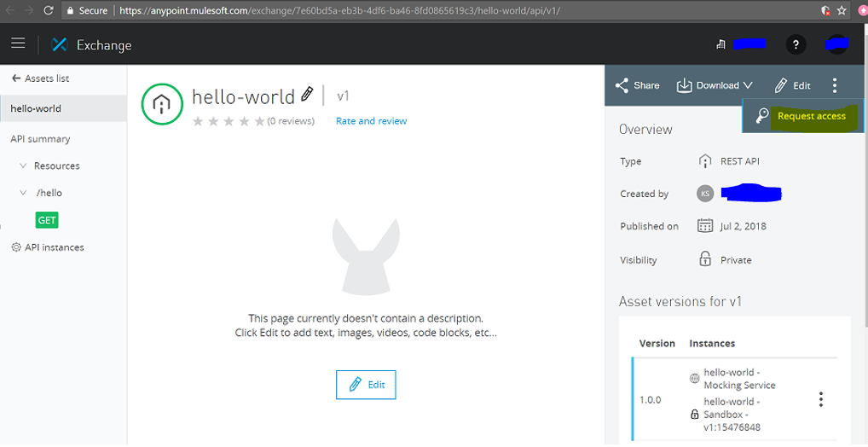Viewport: 868px width, 447px height.
Task: Click version 1.0.0 text
Action: pos(651,400)
